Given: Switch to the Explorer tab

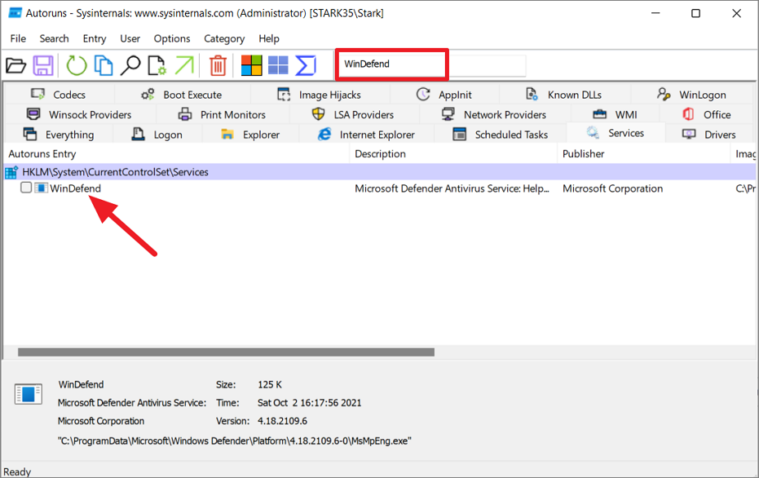Looking at the screenshot, I should (250, 135).
